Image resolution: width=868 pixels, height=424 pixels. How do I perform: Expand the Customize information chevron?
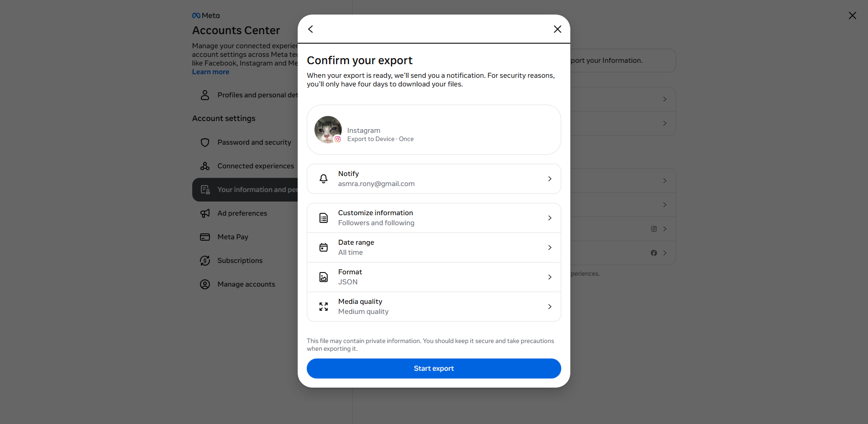(549, 218)
